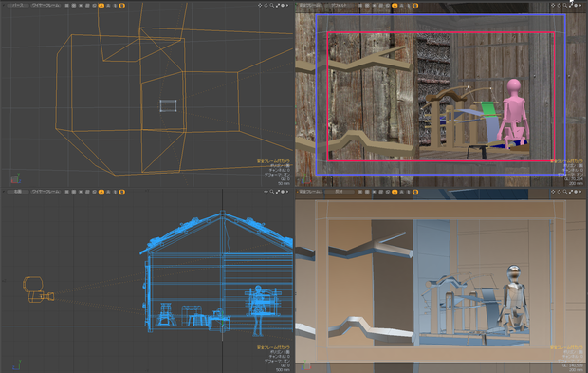
Task: Open the gear settings of the blue side wireframe viewport
Action: click(x=283, y=192)
